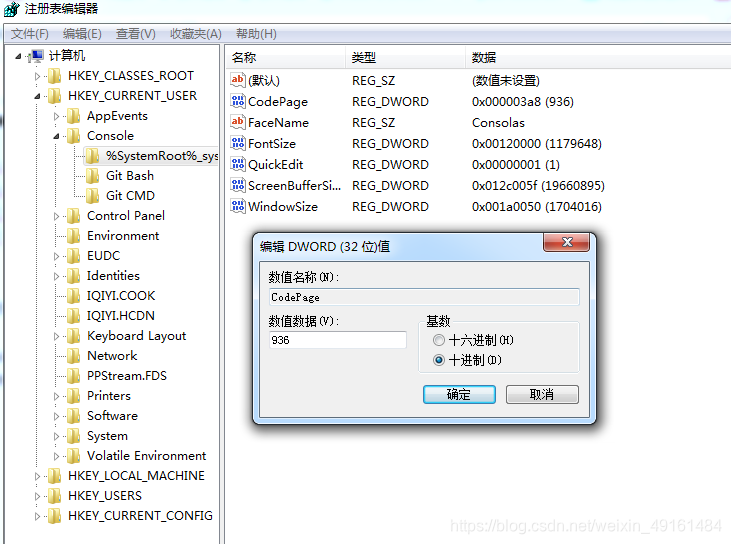
Task: Click the FontSize DWORD value icon
Action: coord(238,143)
